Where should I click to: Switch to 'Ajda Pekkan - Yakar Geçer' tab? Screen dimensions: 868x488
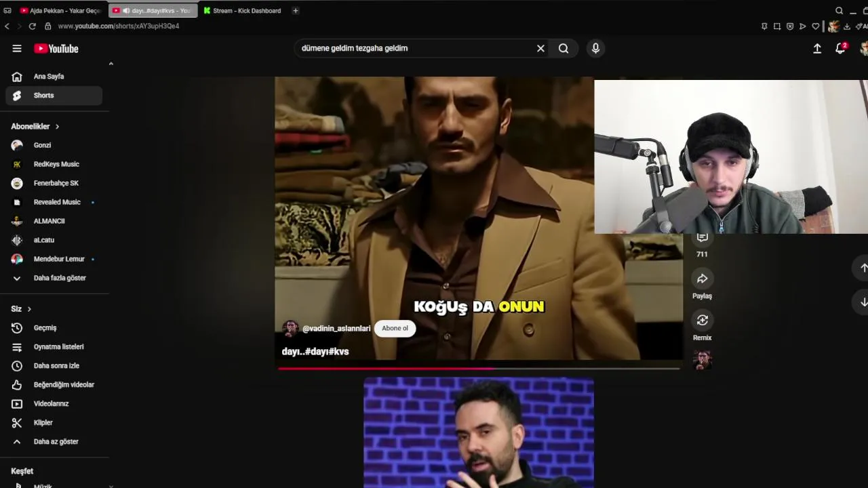(60, 11)
